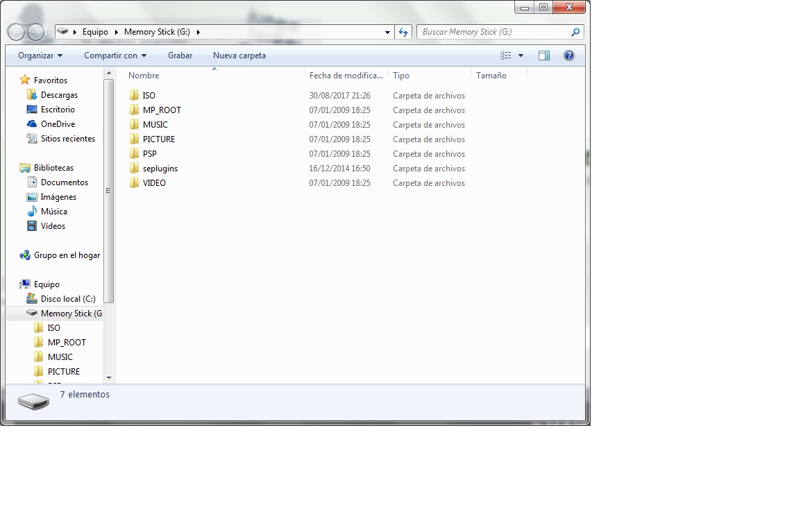Select the MP_ROOT folder icon in file list
The image size is (812, 505).
pos(134,110)
